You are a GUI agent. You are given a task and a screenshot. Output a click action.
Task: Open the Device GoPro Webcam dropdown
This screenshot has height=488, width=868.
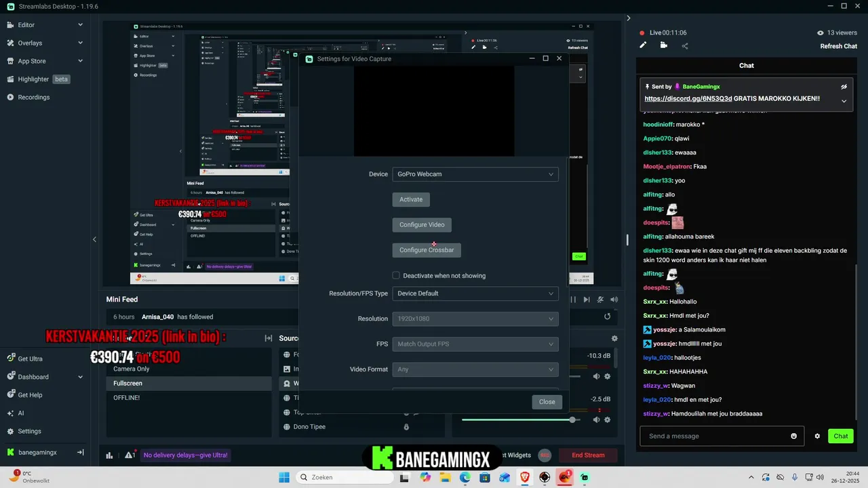475,174
